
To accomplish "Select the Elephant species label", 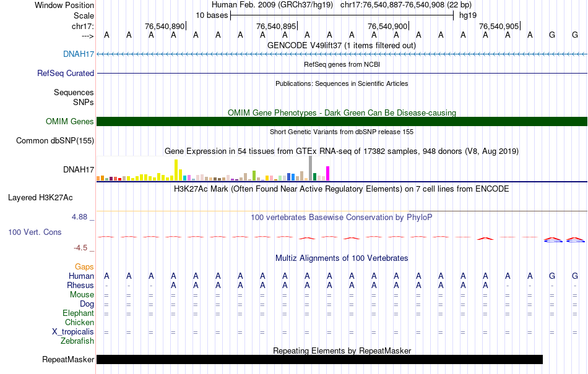I will click(78, 313).
